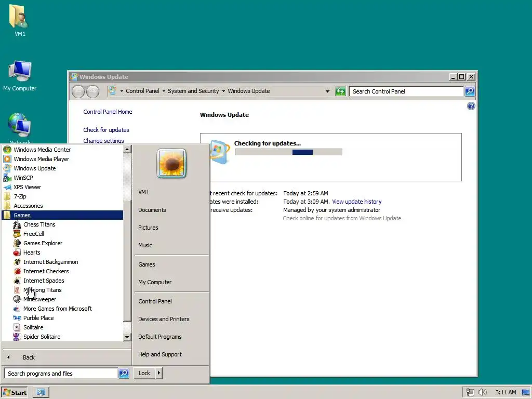Click the Search Control Panel field
The width and height of the screenshot is (532, 399).
[406, 91]
